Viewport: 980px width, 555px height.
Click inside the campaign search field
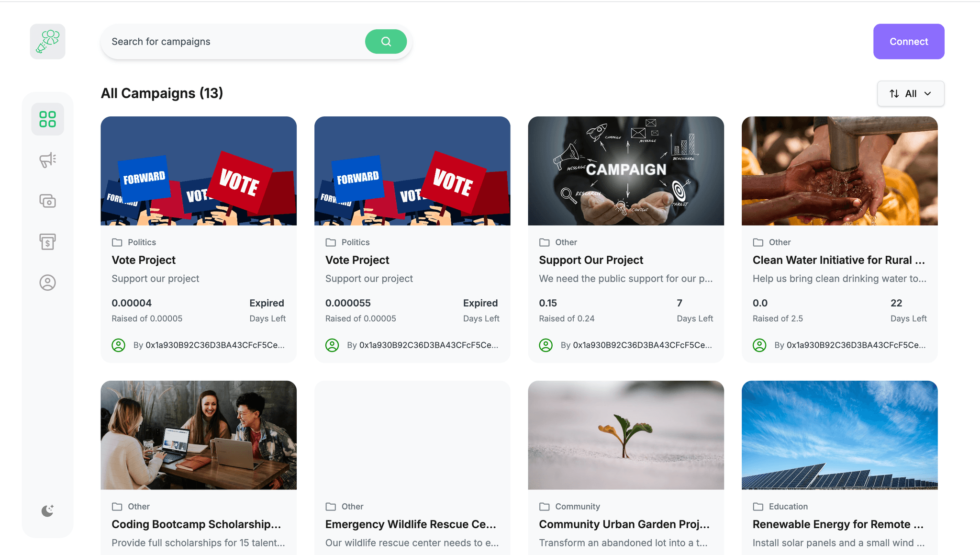point(215,42)
